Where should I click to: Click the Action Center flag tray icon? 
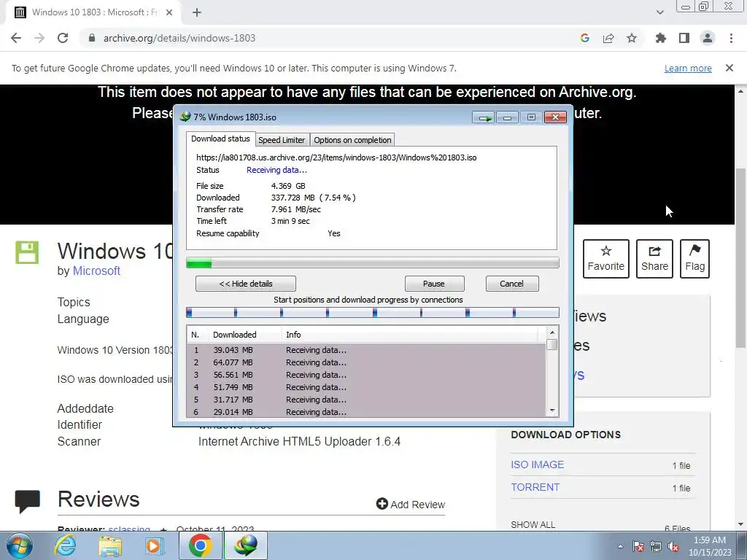638,546
